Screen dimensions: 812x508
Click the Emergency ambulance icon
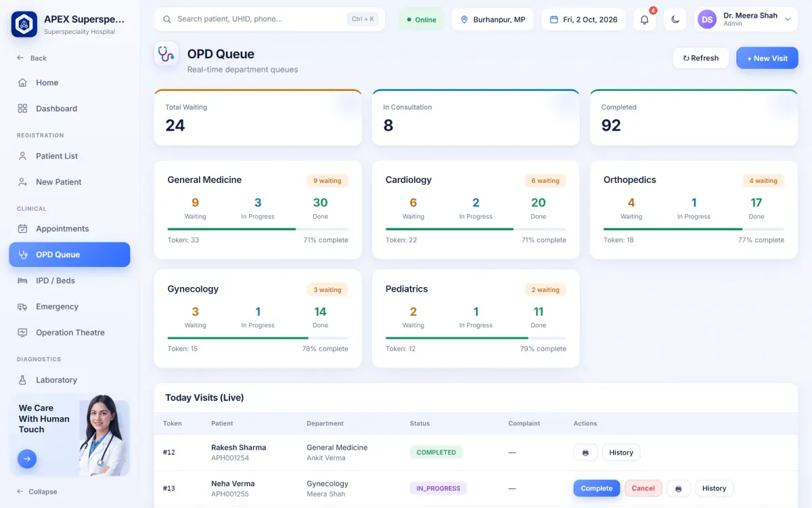22,307
